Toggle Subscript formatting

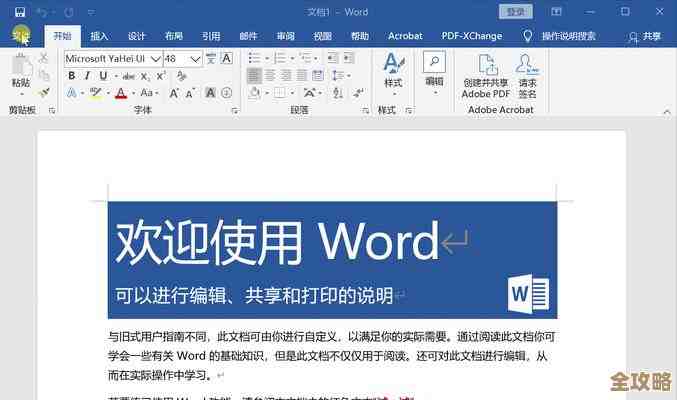[145, 76]
